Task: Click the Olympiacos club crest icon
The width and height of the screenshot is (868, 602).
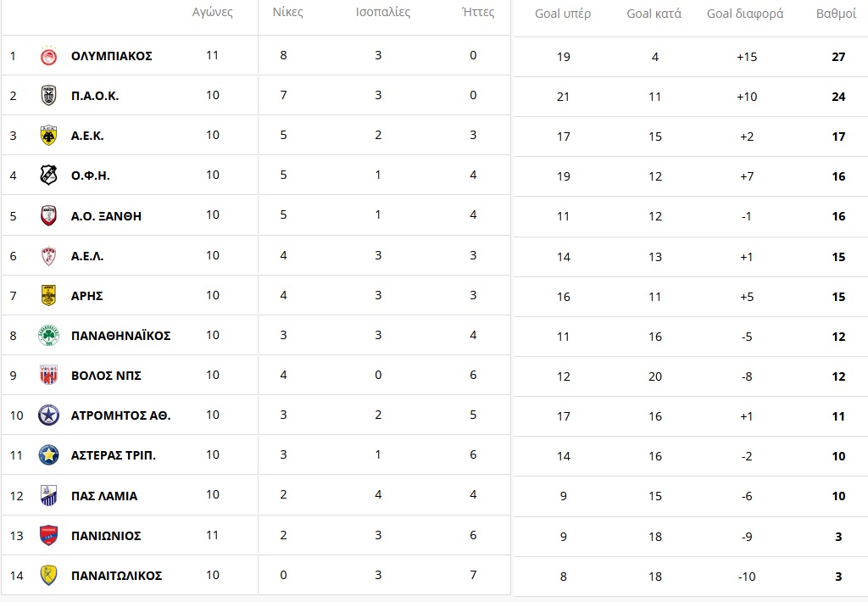Action: tap(48, 56)
